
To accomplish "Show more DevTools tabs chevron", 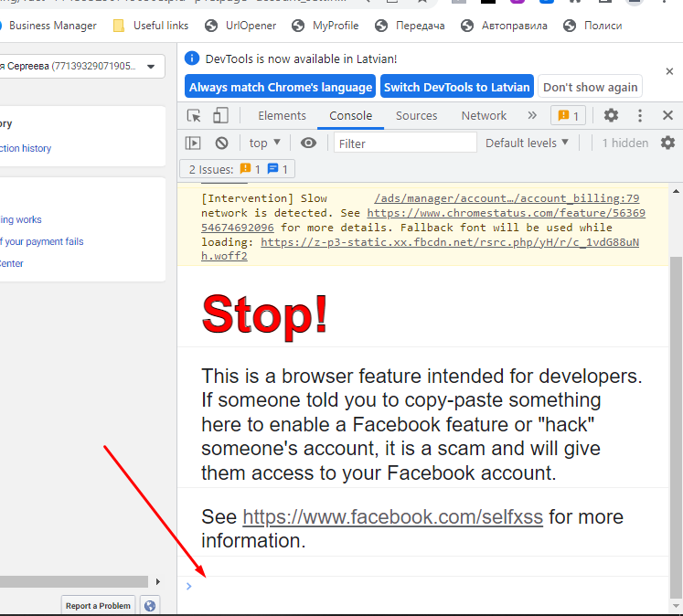I will pos(532,115).
